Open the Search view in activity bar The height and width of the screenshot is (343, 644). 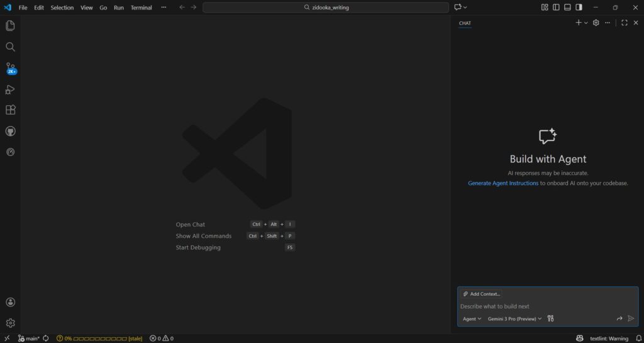(10, 47)
